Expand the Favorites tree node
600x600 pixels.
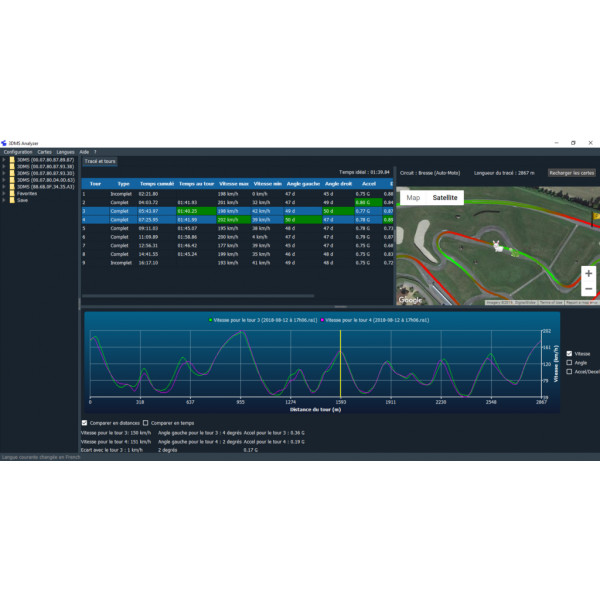point(4,192)
